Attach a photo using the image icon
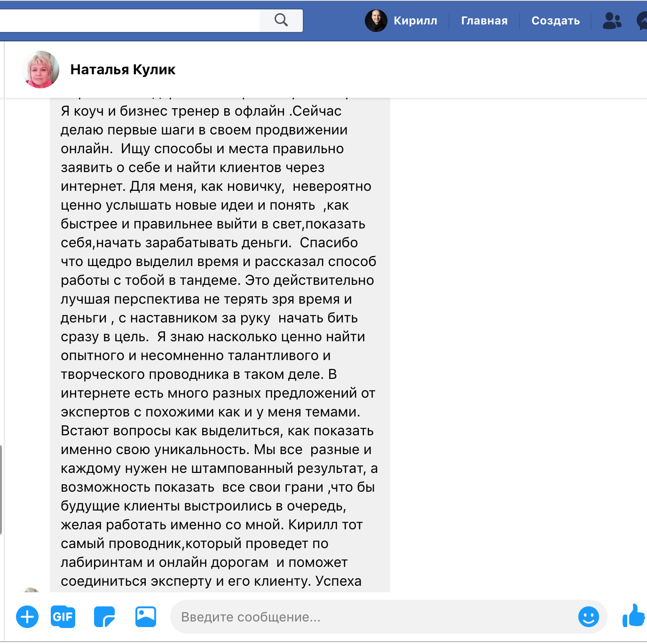This screenshot has width=647, height=644. [x=145, y=617]
